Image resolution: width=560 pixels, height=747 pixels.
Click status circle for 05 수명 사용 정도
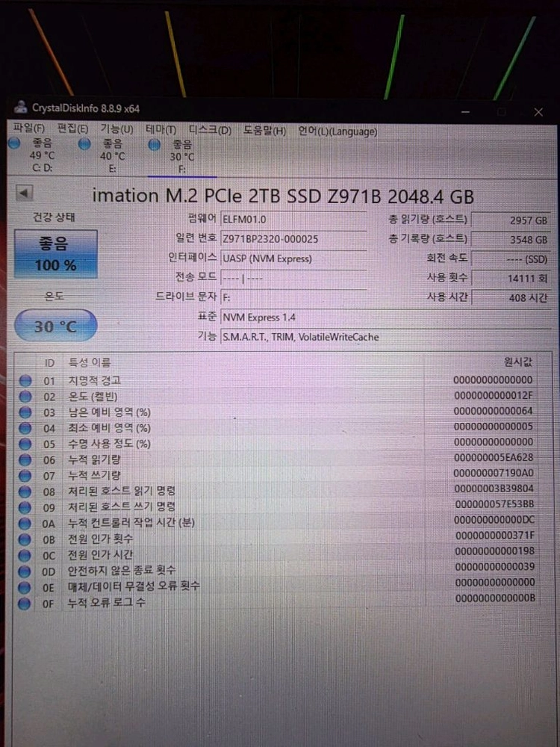(x=25, y=444)
